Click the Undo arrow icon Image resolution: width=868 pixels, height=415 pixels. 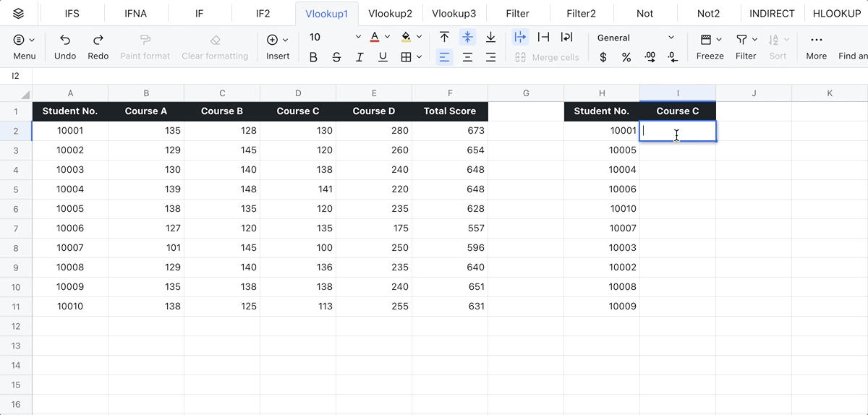point(65,40)
